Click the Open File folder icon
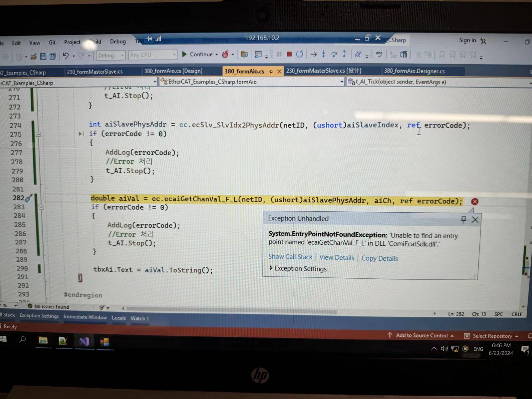Screen dimensions: 532x399 point(33,56)
